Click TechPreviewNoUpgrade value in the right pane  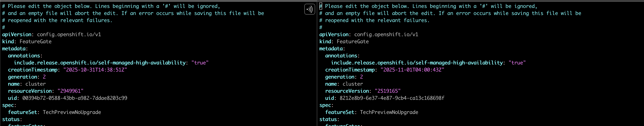tap(389, 112)
